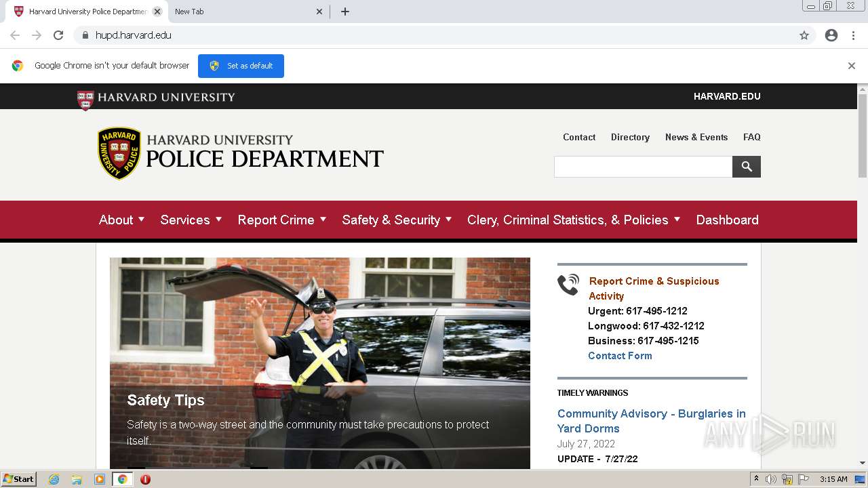Click the flag Action Center tray icon
The width and height of the screenshot is (868, 488).
click(804, 479)
